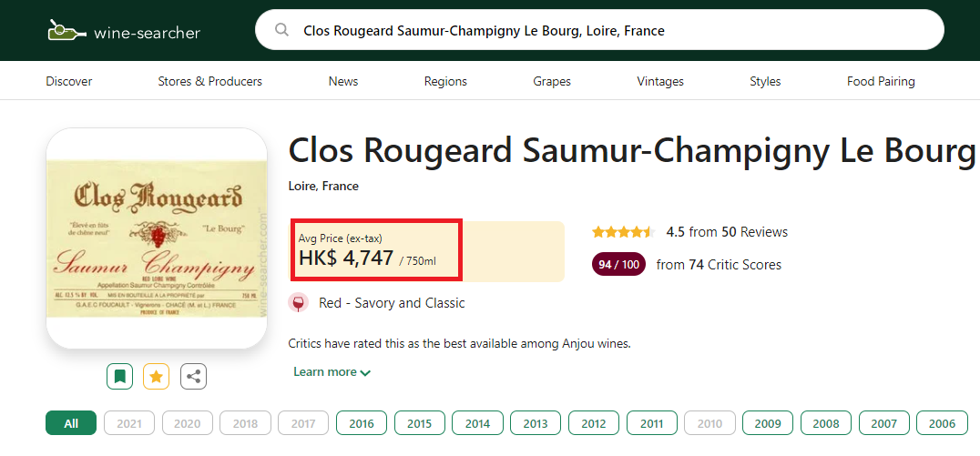This screenshot has height=456, width=980.
Task: Select the All vintages filter
Action: coord(71,423)
